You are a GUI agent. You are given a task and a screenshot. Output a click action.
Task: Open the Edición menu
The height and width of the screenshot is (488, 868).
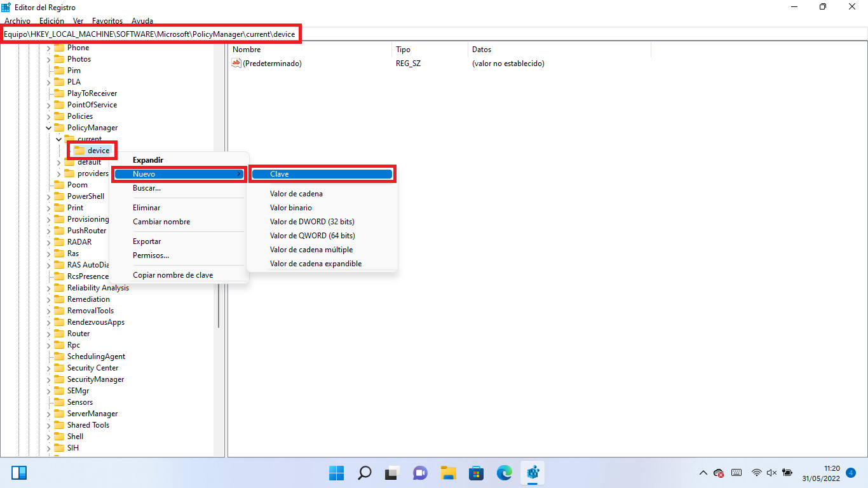pos(51,21)
